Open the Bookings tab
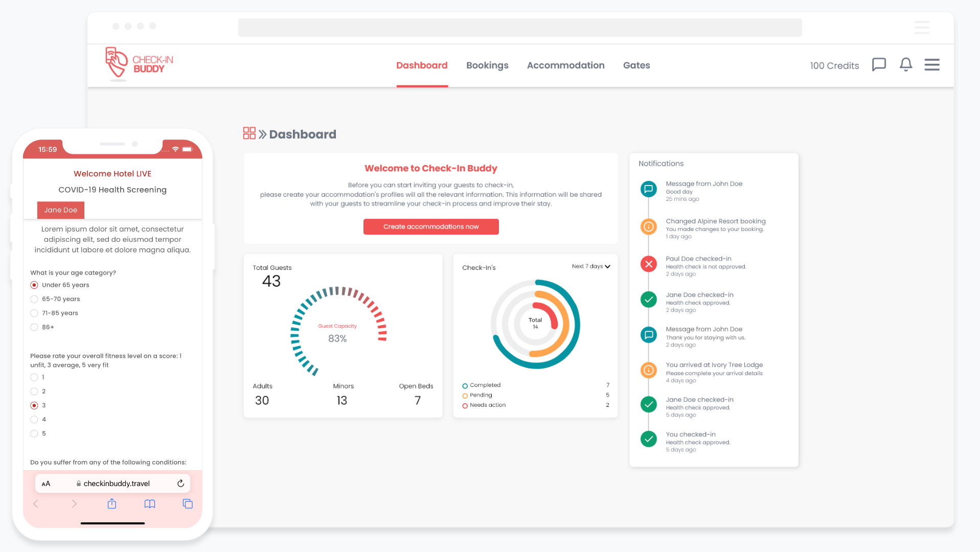The image size is (980, 552). [x=487, y=65]
